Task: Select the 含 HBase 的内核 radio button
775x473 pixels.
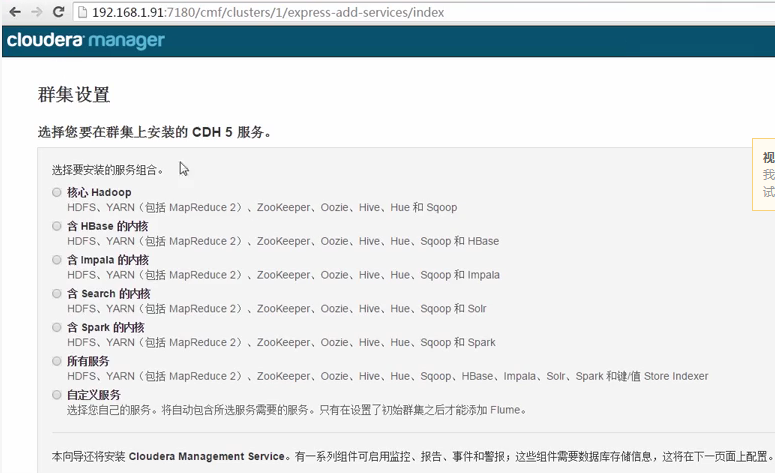Action: (x=57, y=226)
